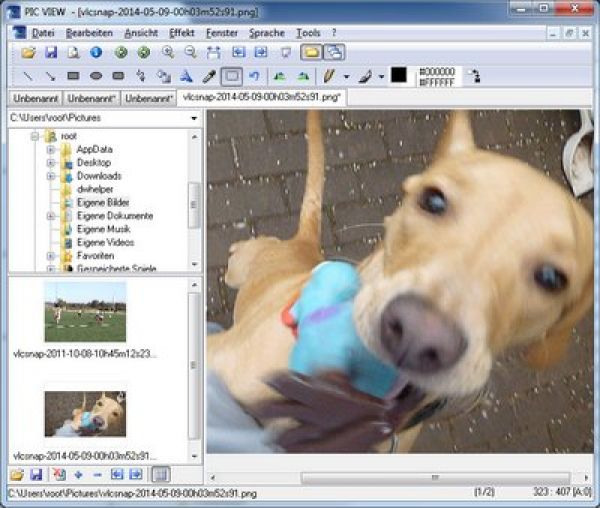The height and width of the screenshot is (508, 600).
Task: Toggle the rectangular selection tool
Action: 232,76
